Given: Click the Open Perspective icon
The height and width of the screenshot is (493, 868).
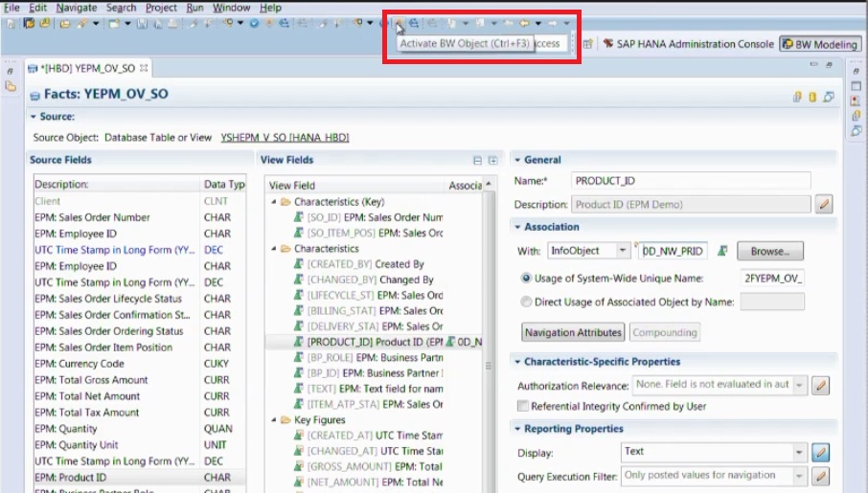Looking at the screenshot, I should [x=587, y=44].
